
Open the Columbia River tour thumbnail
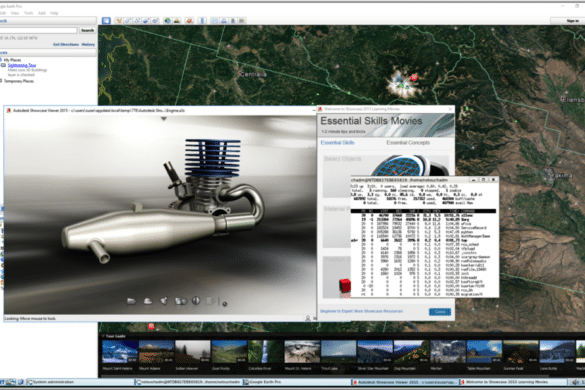coord(266,352)
